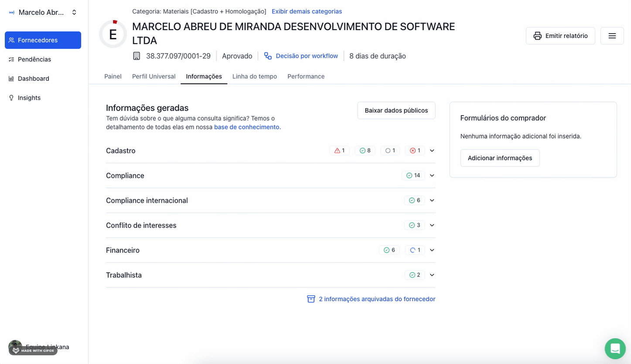Screen dimensions: 631x364
Task: Click the workspace logo icon beside Marcelo Abr...
Action: 11,13
